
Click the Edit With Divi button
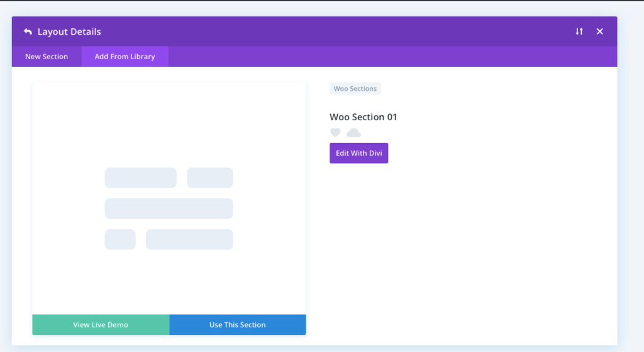[x=359, y=153]
